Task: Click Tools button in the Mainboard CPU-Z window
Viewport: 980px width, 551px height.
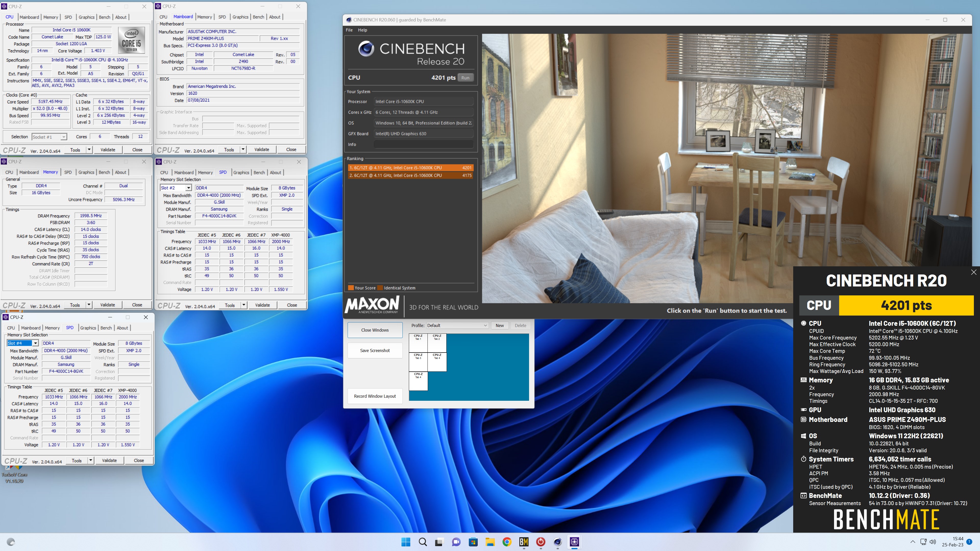Action: (x=229, y=149)
